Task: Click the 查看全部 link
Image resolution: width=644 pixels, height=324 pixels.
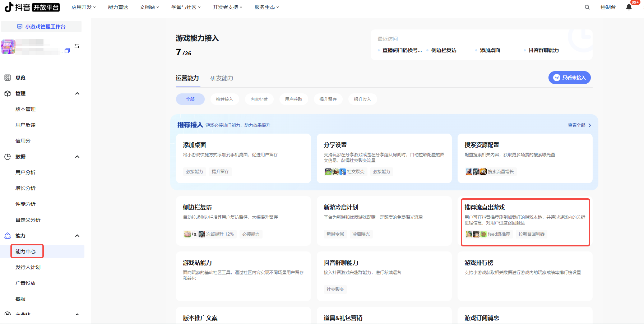Action: 579,125
